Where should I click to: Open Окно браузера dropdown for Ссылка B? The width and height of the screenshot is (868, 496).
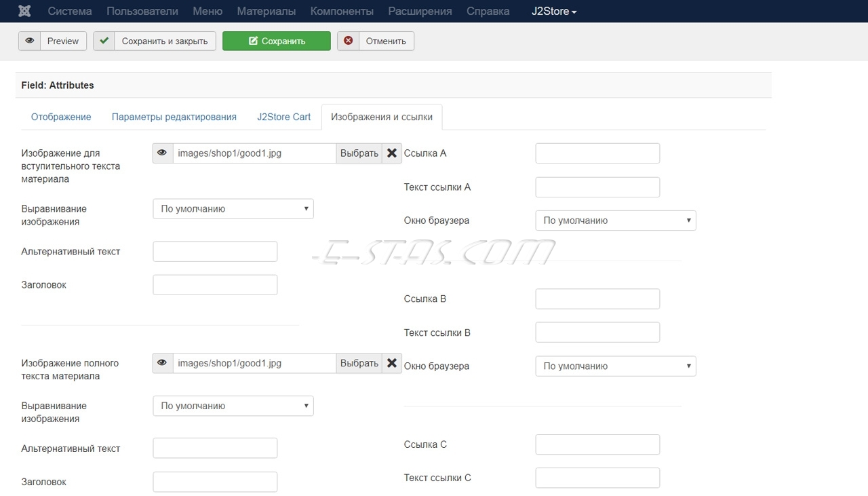616,366
